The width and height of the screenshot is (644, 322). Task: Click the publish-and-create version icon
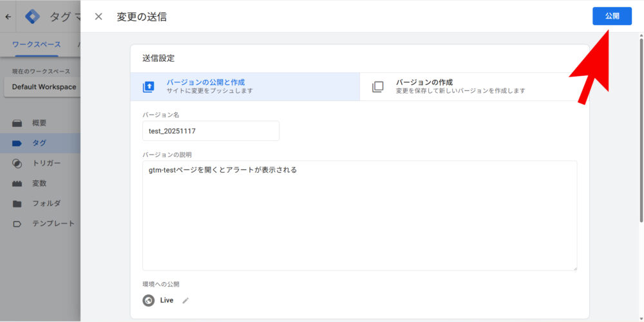tap(149, 87)
